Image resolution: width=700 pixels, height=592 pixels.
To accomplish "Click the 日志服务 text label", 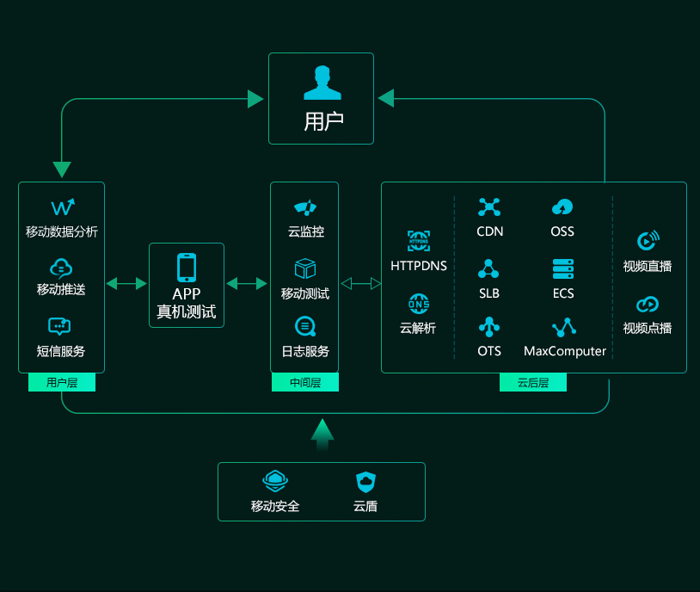I will tap(305, 351).
